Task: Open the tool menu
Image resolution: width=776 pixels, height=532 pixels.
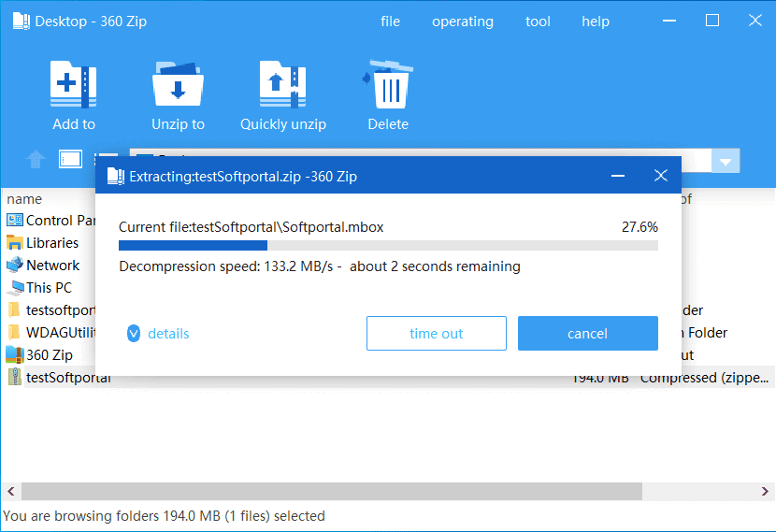Action: 538,22
